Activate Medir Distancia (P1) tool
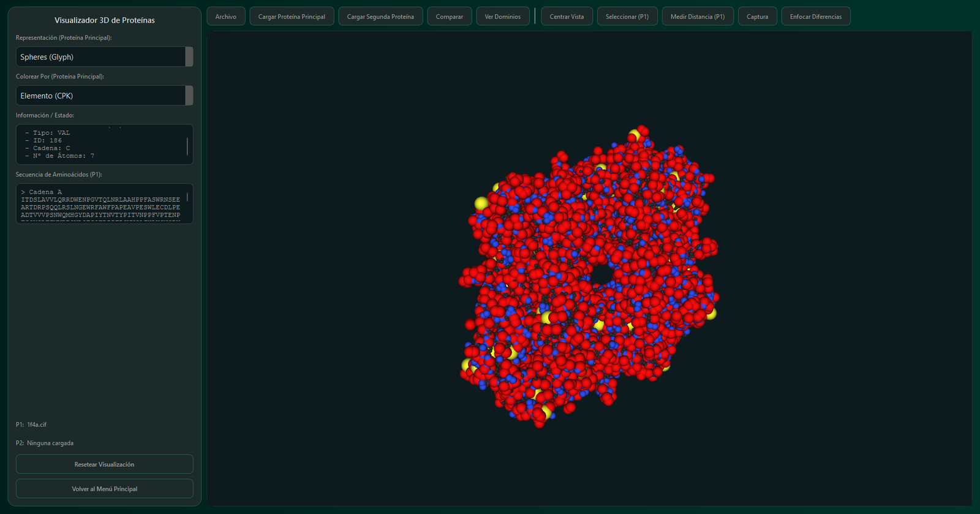The height and width of the screenshot is (514, 980). pos(697,17)
